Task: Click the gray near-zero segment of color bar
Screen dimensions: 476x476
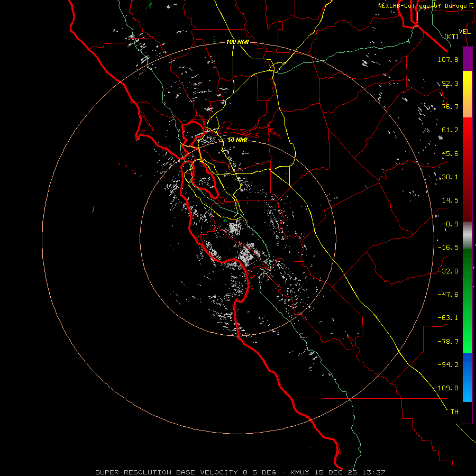Action: [x=467, y=235]
